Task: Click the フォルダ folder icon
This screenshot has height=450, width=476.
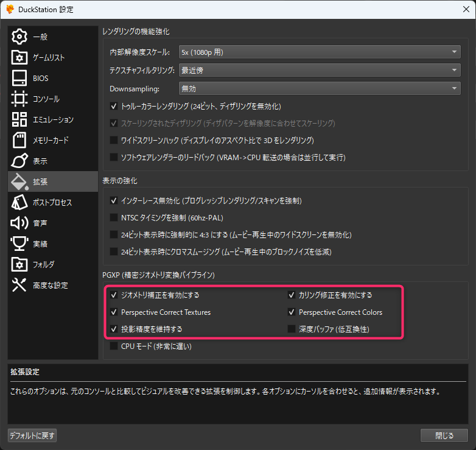Action: [19, 264]
